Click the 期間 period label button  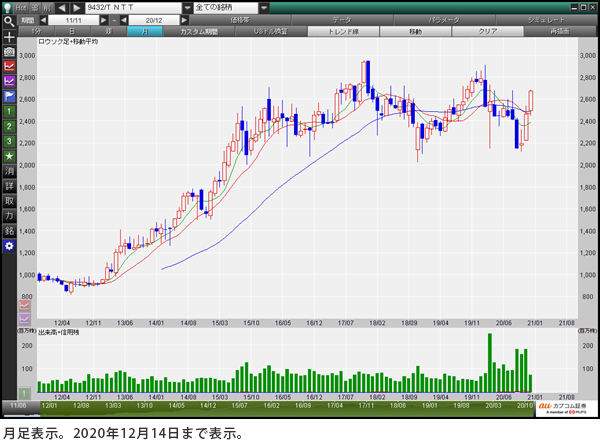pos(28,20)
